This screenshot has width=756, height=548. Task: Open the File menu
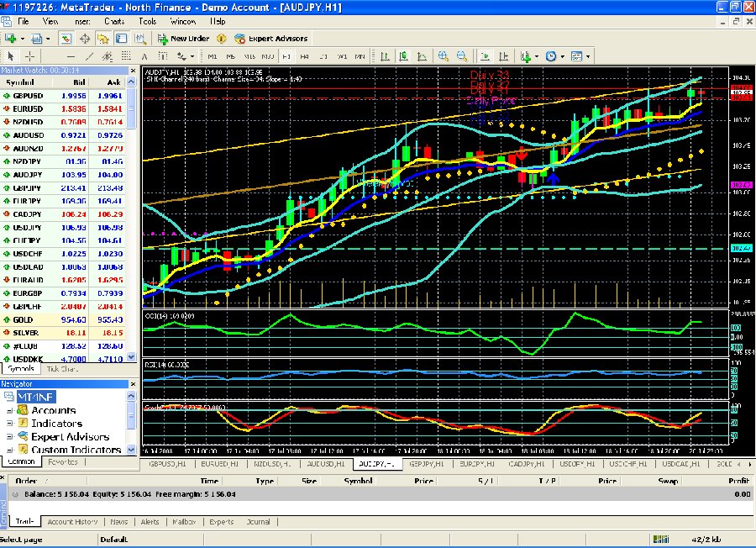point(24,21)
